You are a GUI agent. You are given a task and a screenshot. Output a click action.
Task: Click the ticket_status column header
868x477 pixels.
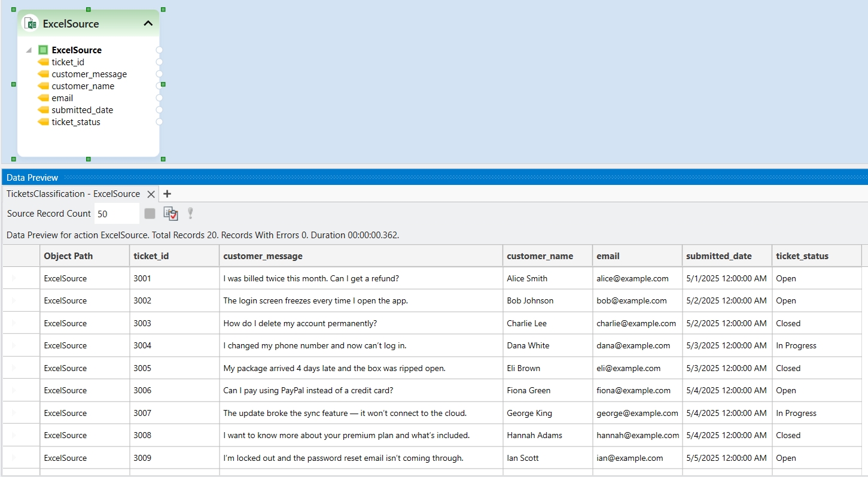point(802,256)
